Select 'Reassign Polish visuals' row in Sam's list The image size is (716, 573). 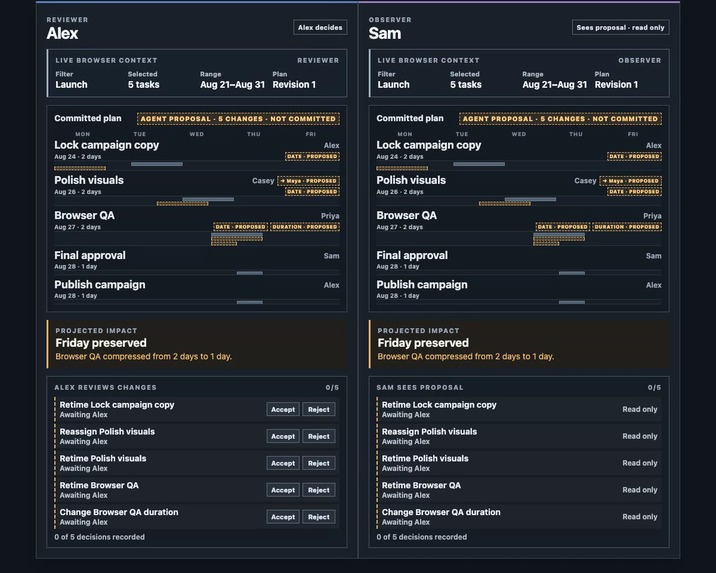(x=519, y=436)
